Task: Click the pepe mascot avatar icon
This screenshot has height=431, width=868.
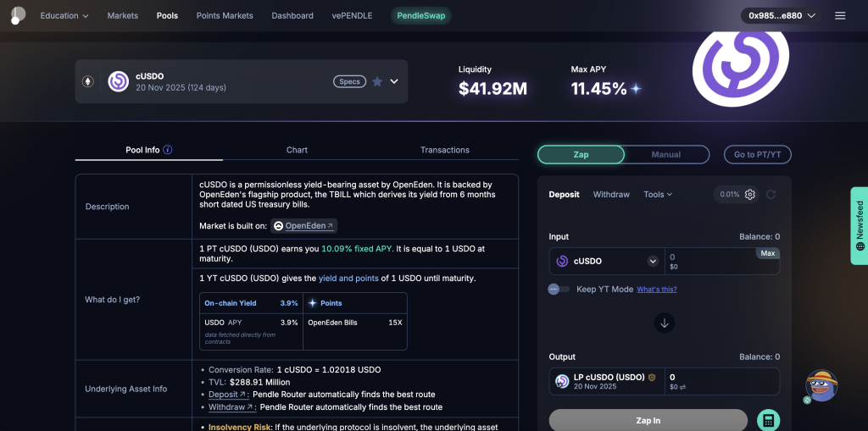Action: pos(821,385)
